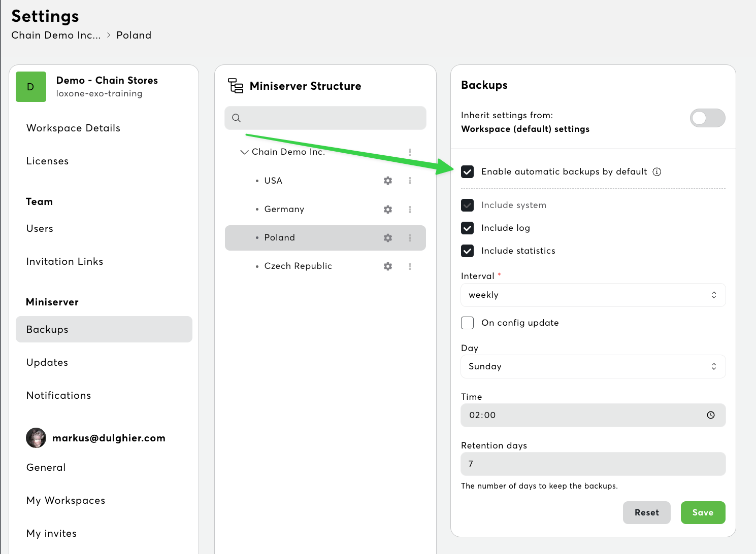This screenshot has height=554, width=756.
Task: Collapse the Chain Demo Inc. tree node
Action: pyautogui.click(x=244, y=152)
